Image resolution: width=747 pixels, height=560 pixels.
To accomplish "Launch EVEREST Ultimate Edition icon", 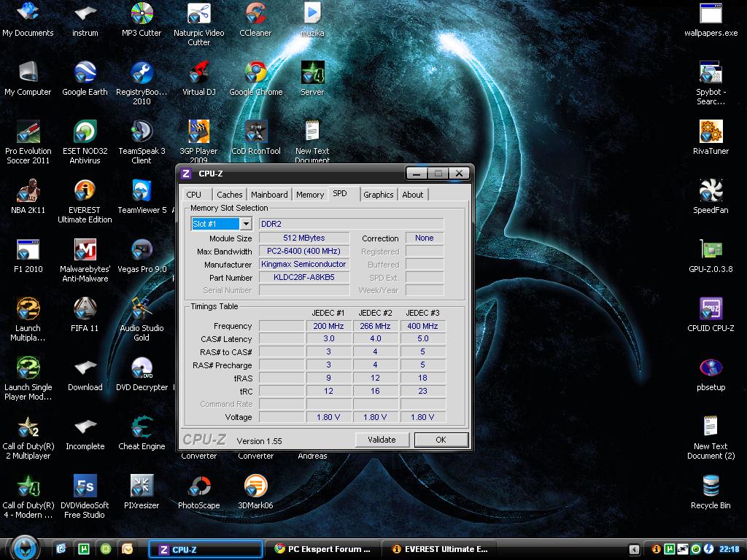I will click(x=85, y=191).
